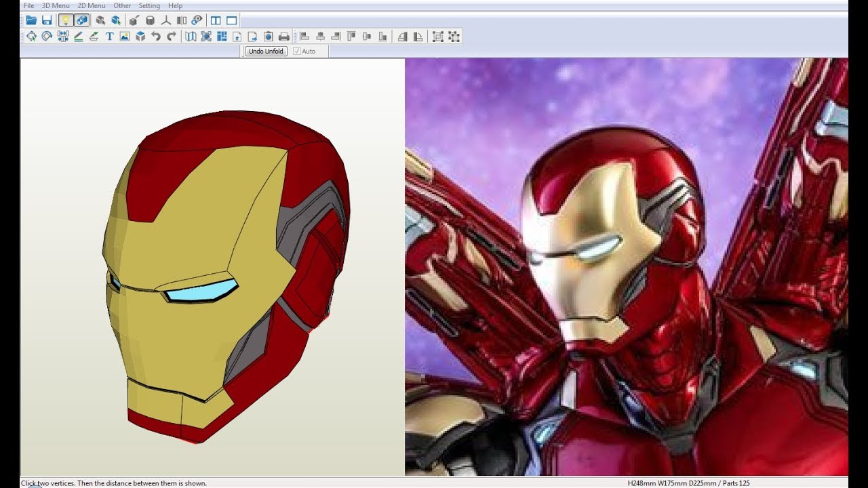Open the 2D Menu

tap(92, 5)
